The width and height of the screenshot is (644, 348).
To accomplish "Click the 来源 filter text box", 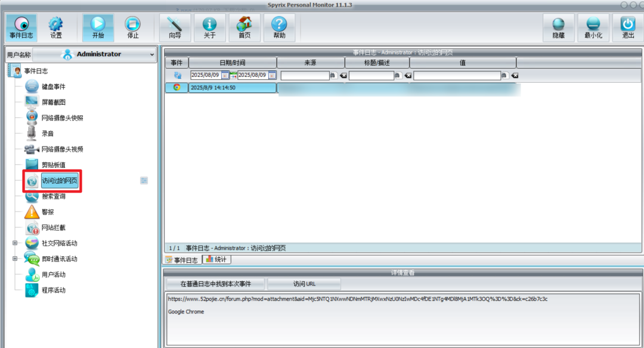I will [305, 76].
